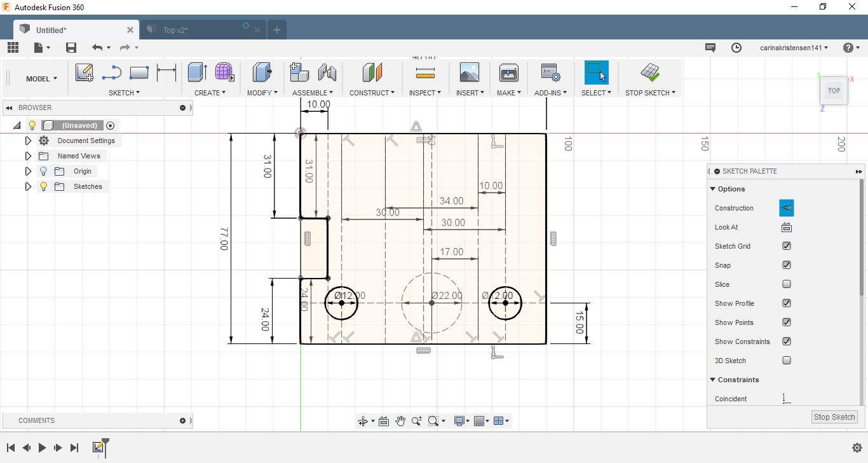Open the Job Status clock icon
The image size is (868, 463).
point(736,48)
